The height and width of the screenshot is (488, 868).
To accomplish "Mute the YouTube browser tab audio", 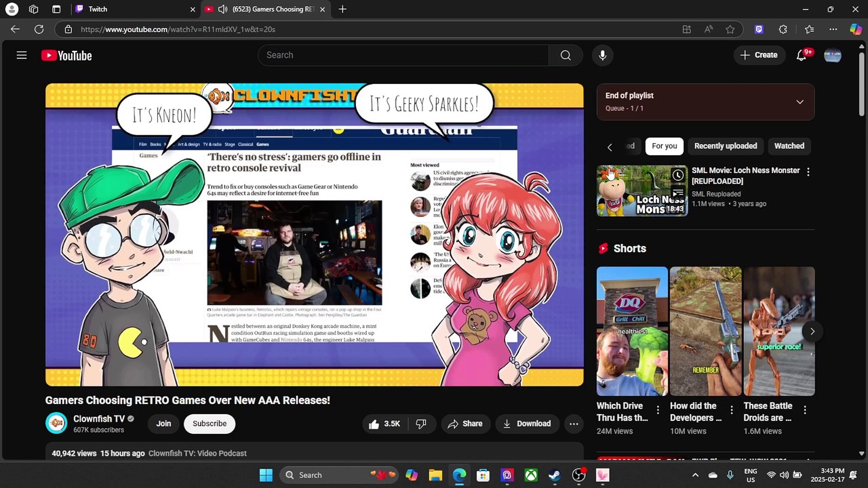I will point(222,9).
